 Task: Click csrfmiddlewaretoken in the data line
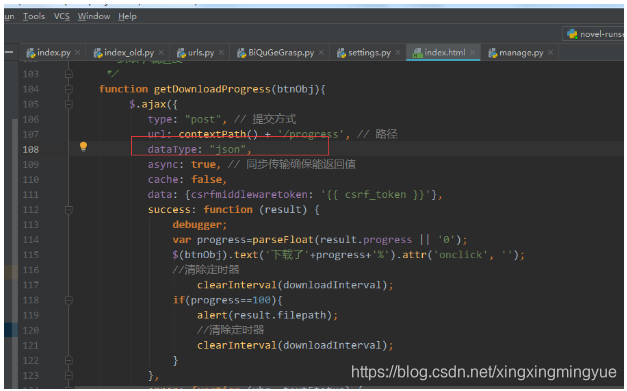[249, 195]
